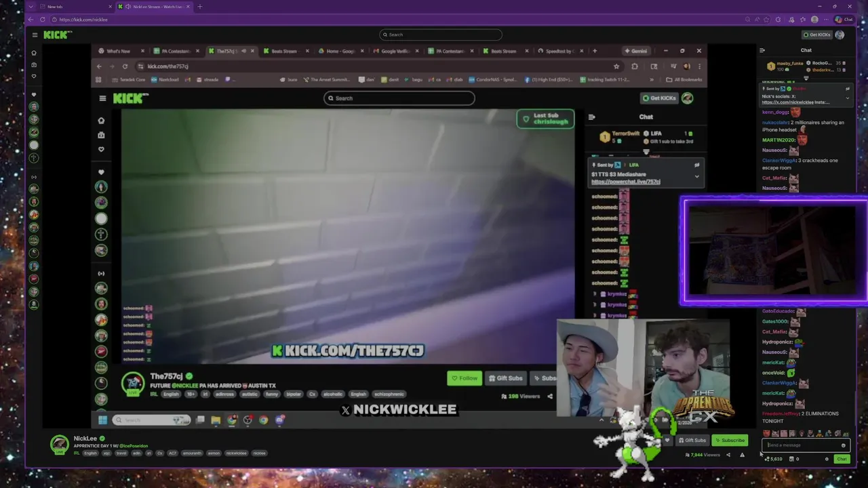Screen dimensions: 868x488
Task: Open the emoji picker in chat input
Action: click(844, 445)
